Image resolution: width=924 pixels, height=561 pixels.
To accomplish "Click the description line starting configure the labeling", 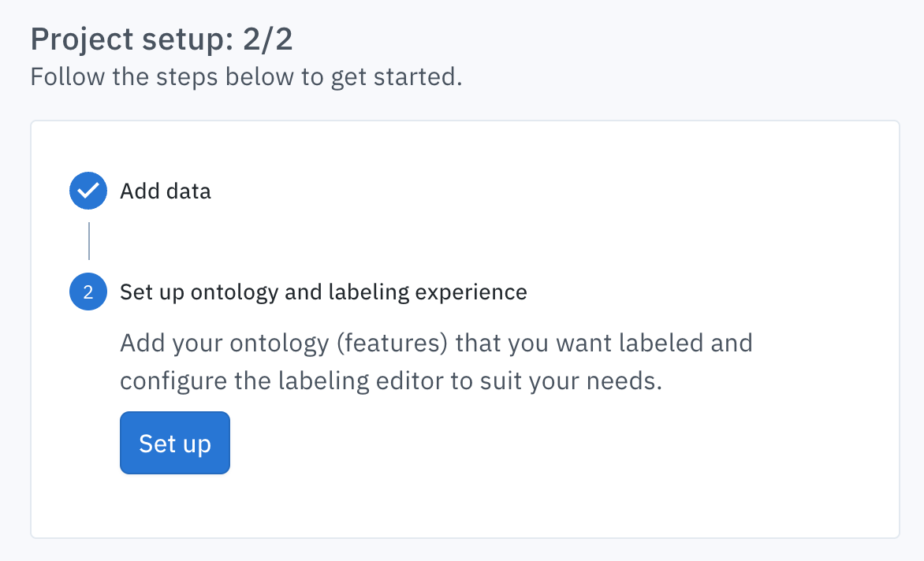I will coord(391,381).
